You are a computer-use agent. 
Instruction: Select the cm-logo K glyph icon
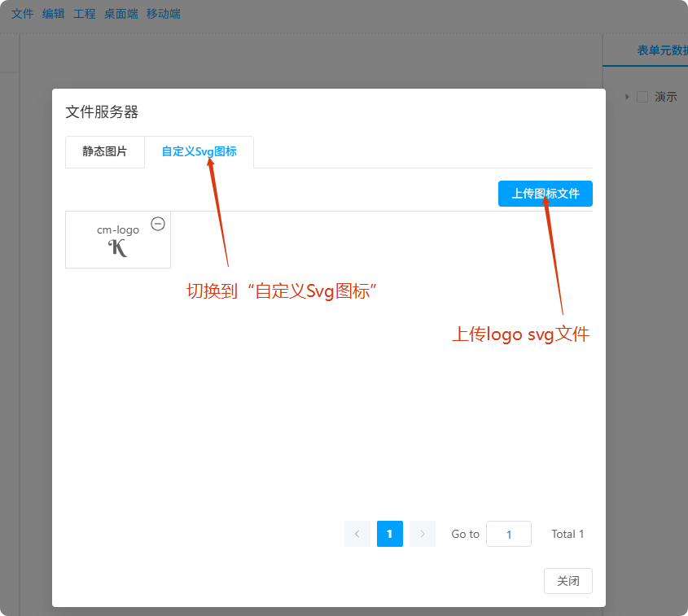[118, 248]
